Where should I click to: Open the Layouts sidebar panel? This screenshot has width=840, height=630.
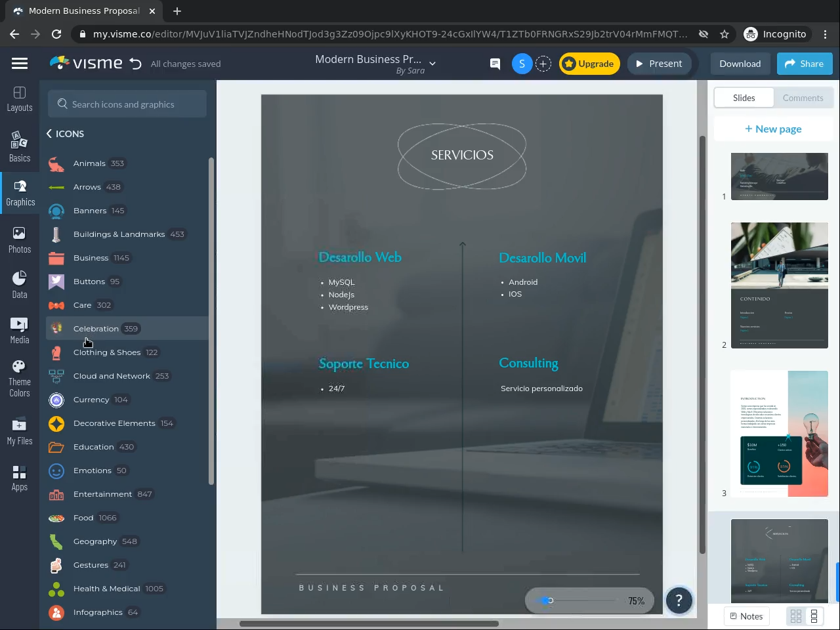click(20, 99)
